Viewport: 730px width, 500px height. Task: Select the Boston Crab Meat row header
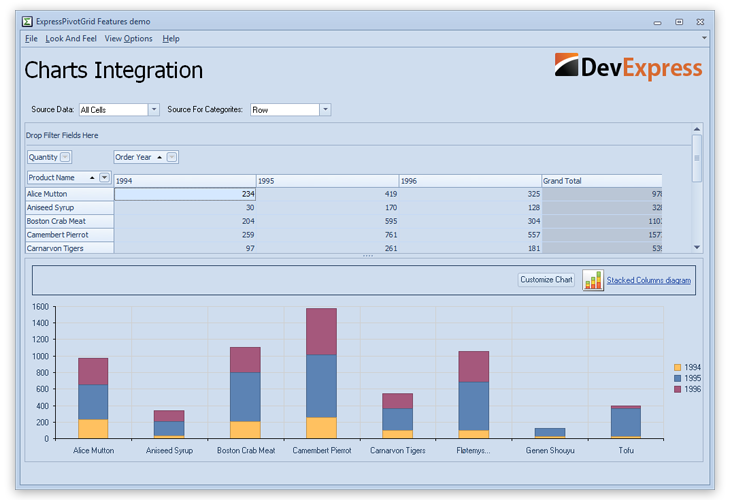(x=69, y=221)
